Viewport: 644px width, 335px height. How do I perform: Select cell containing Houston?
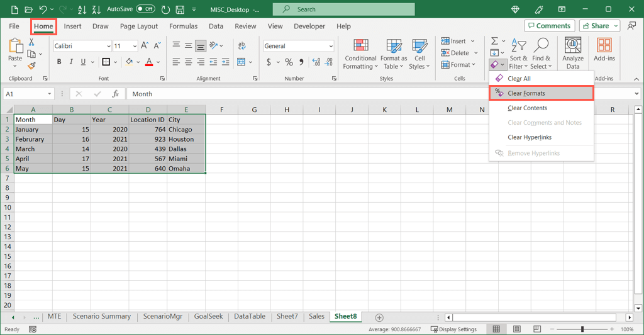[x=186, y=139]
